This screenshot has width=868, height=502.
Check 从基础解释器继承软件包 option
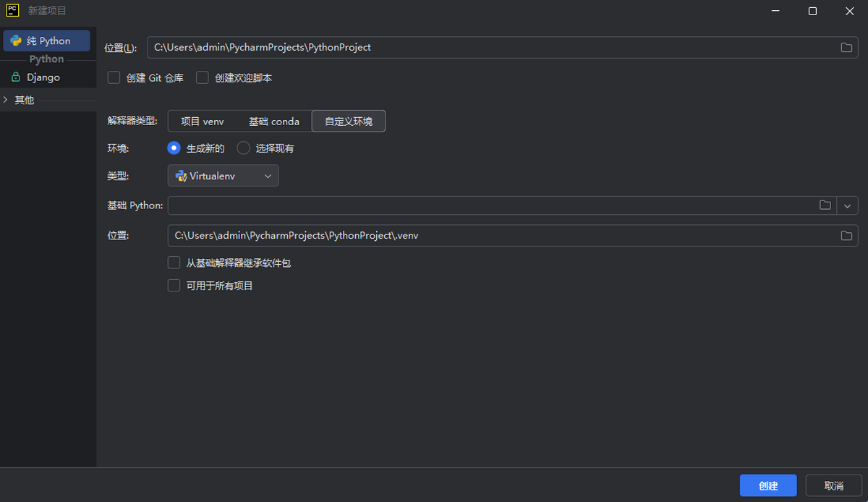point(174,263)
